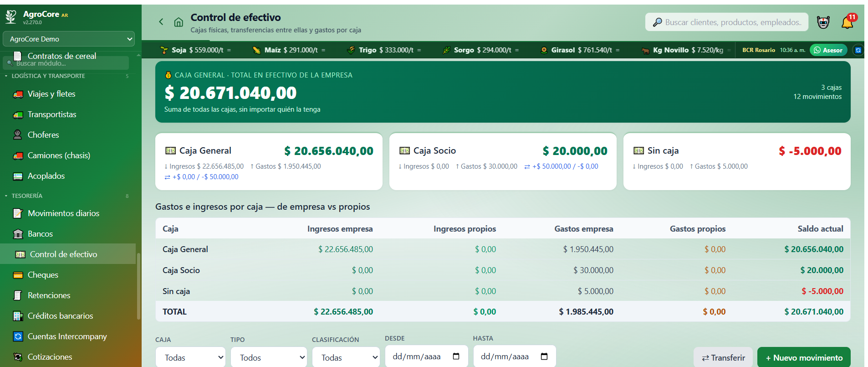Viewport: 868px width, 367px height.
Task: Click the Cuentas Intercompany icon
Action: click(x=18, y=336)
